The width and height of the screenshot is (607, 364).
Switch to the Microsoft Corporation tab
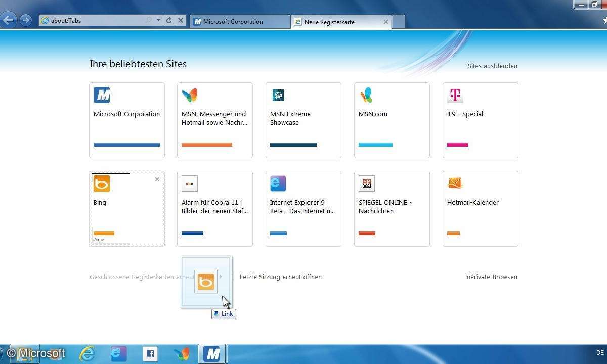[239, 22]
